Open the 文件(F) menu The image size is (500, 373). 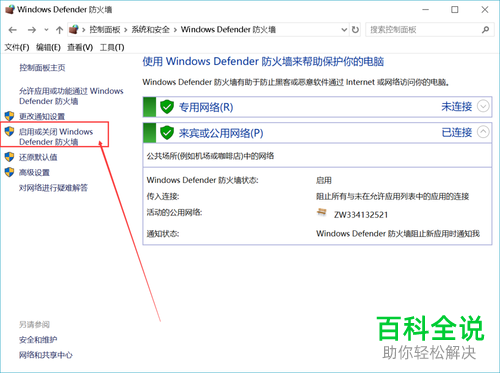(x=17, y=47)
